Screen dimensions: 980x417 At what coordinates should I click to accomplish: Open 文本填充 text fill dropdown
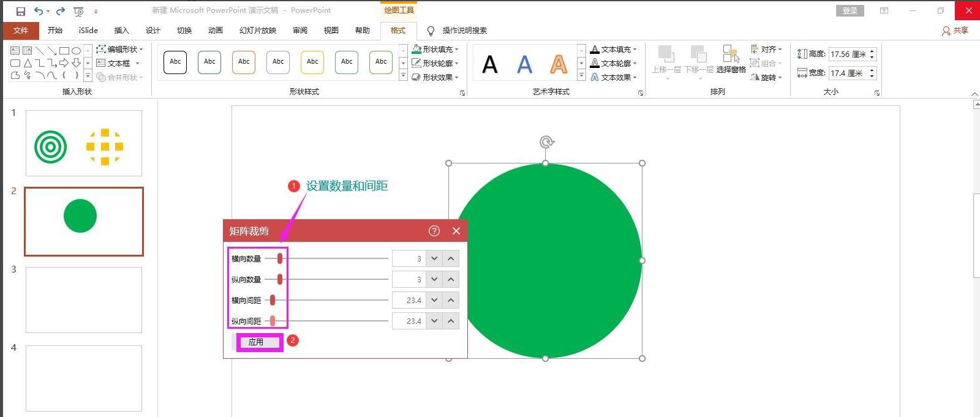click(614, 49)
